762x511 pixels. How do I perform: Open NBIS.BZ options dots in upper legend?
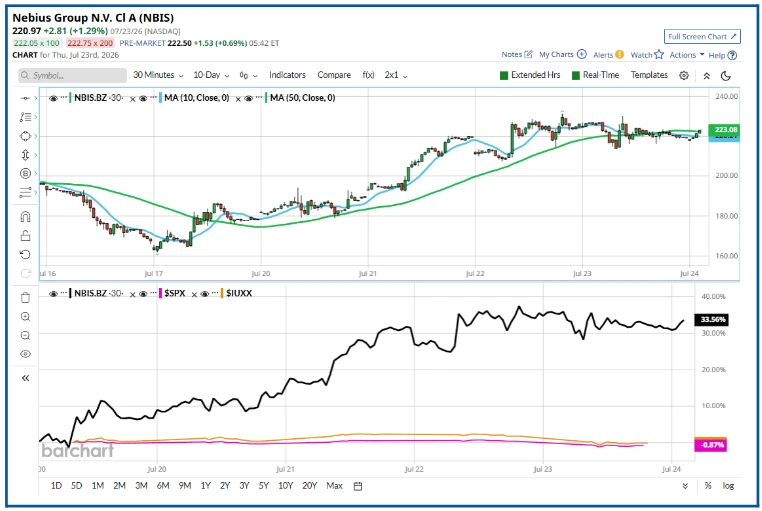[x=64, y=98]
